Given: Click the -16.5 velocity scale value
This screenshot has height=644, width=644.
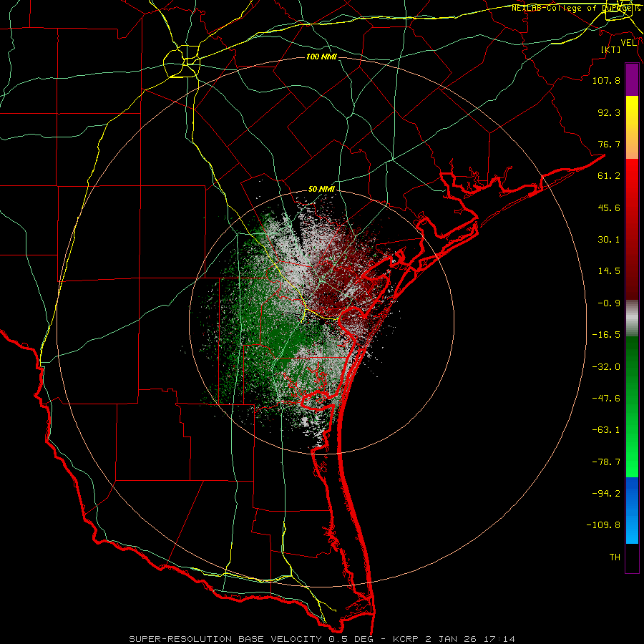Looking at the screenshot, I should pos(606,335).
